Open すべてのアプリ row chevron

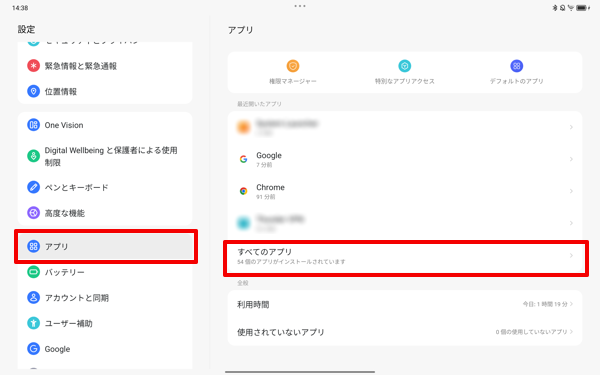point(571,255)
